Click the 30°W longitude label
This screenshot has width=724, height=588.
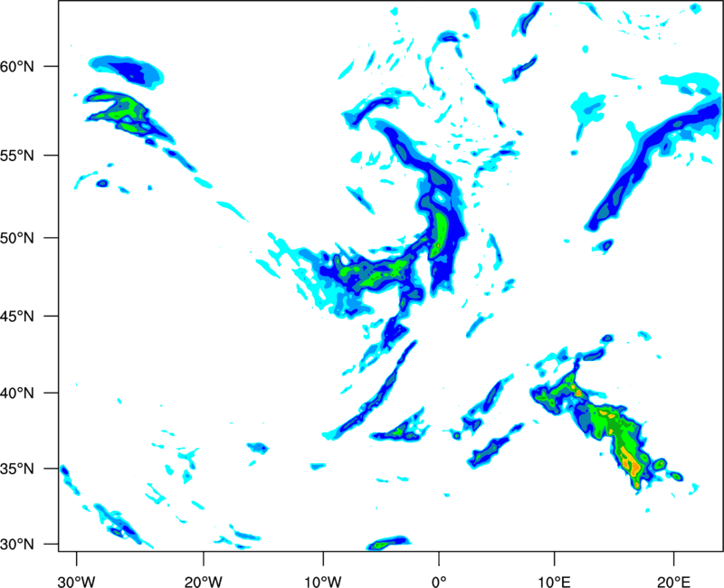click(76, 582)
